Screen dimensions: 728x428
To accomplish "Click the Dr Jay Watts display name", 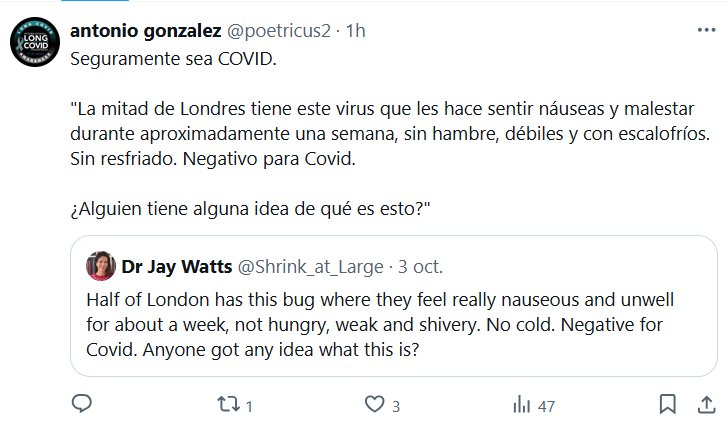I will [175, 267].
